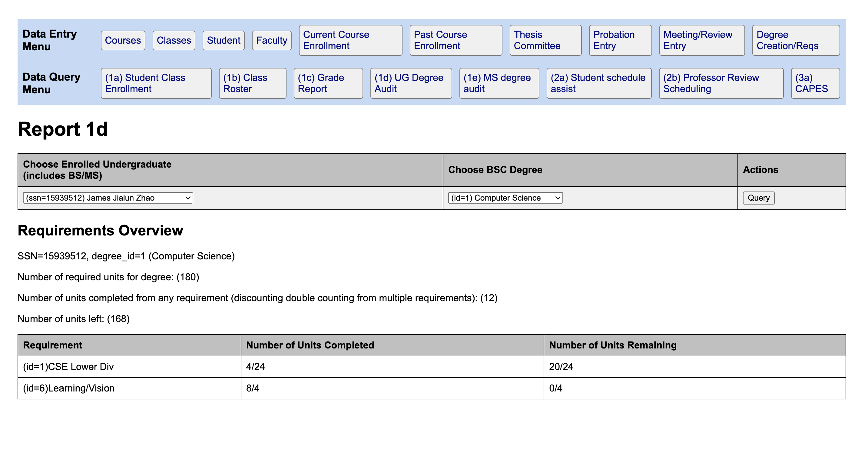Open (2a) Student schedule assist
Viewport: 868px width, 463px height.
pos(598,83)
